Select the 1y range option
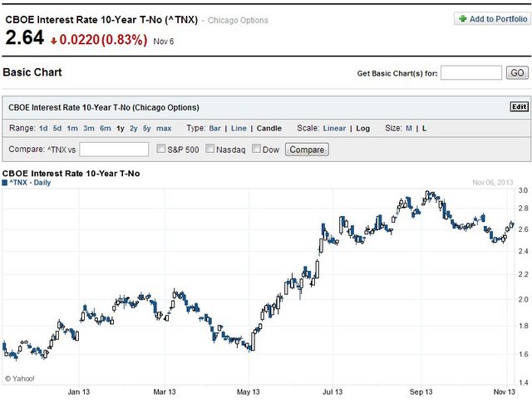 tap(121, 129)
